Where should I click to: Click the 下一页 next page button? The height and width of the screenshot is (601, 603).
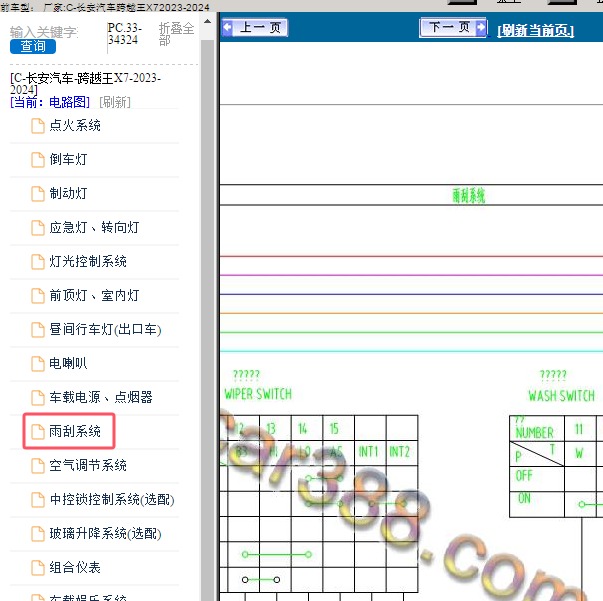pyautogui.click(x=453, y=27)
